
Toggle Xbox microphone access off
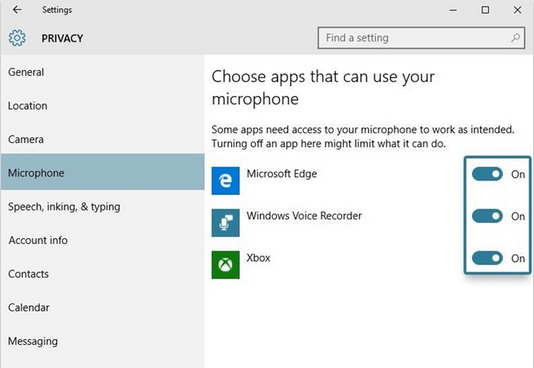point(487,258)
